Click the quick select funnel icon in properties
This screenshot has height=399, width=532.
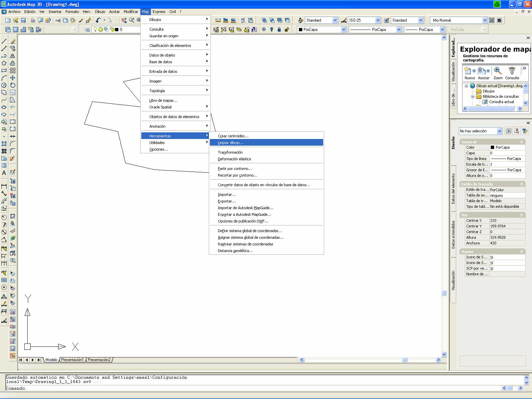pos(525,131)
